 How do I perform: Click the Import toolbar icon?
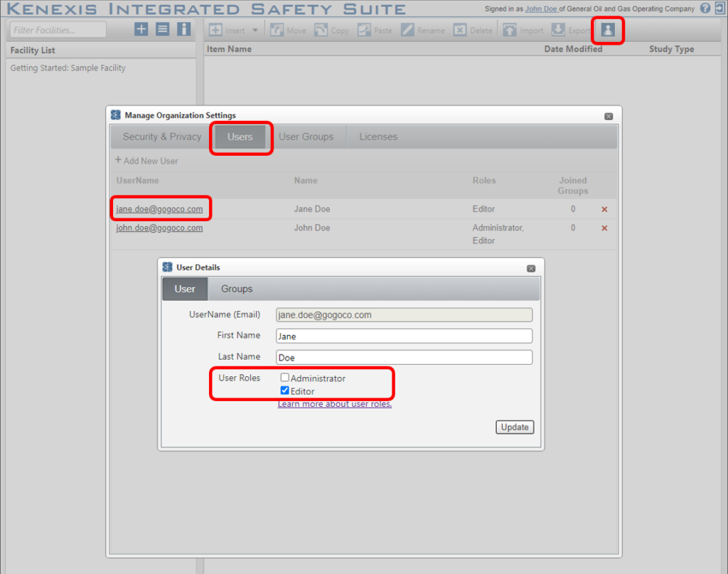[510, 30]
